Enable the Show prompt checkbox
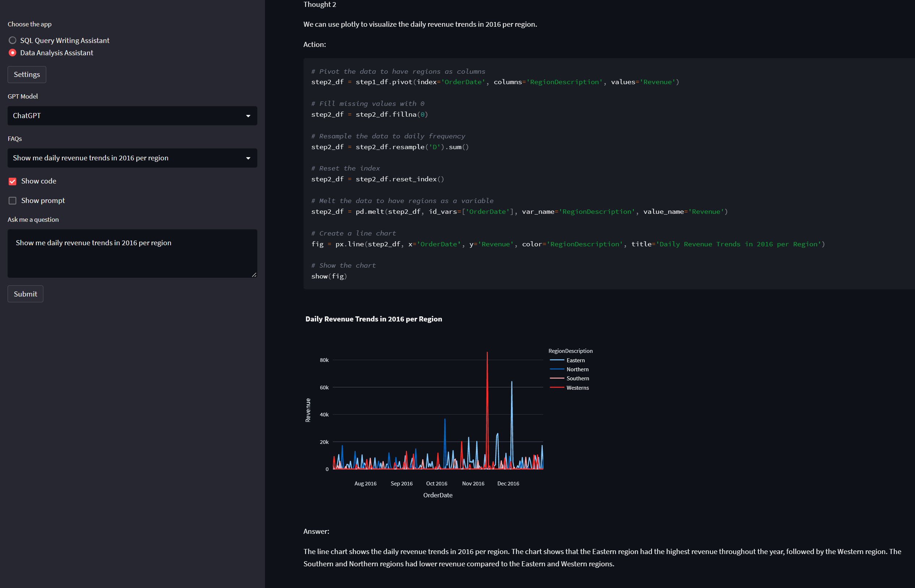The image size is (915, 588). tap(13, 201)
